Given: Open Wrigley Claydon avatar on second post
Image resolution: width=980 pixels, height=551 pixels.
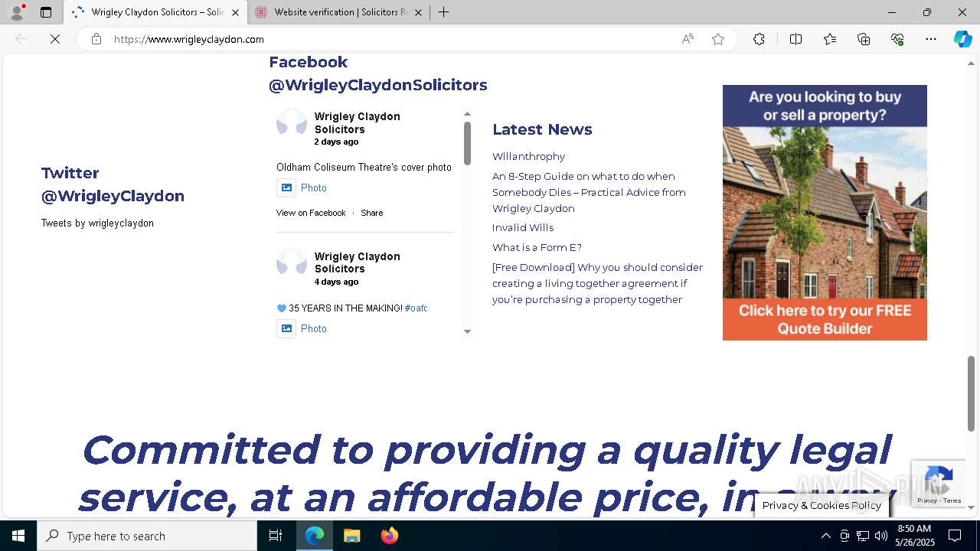Looking at the screenshot, I should 292,263.
